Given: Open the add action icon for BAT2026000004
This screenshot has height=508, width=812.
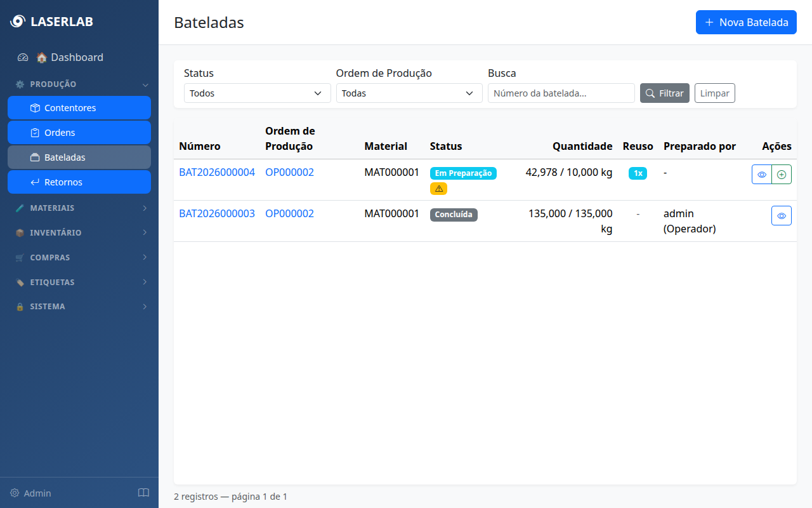Looking at the screenshot, I should [x=782, y=173].
